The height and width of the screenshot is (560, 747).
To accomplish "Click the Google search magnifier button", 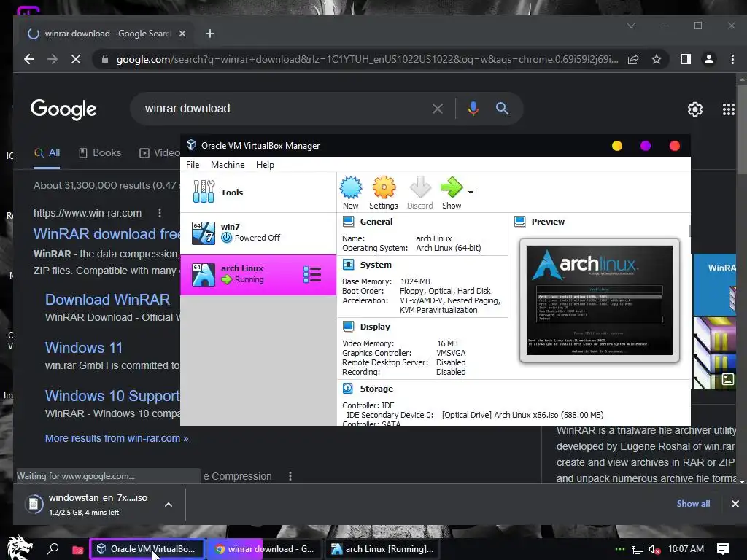I will tap(502, 109).
